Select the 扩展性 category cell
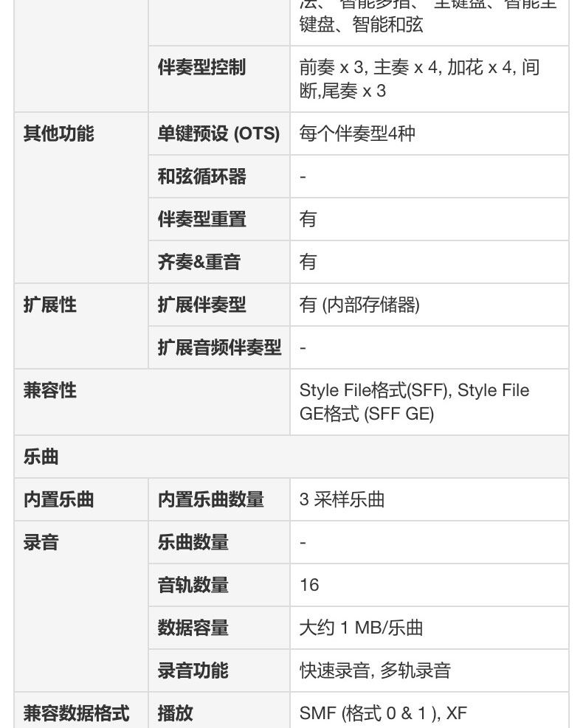This screenshot has height=728, width=583. click(50, 305)
